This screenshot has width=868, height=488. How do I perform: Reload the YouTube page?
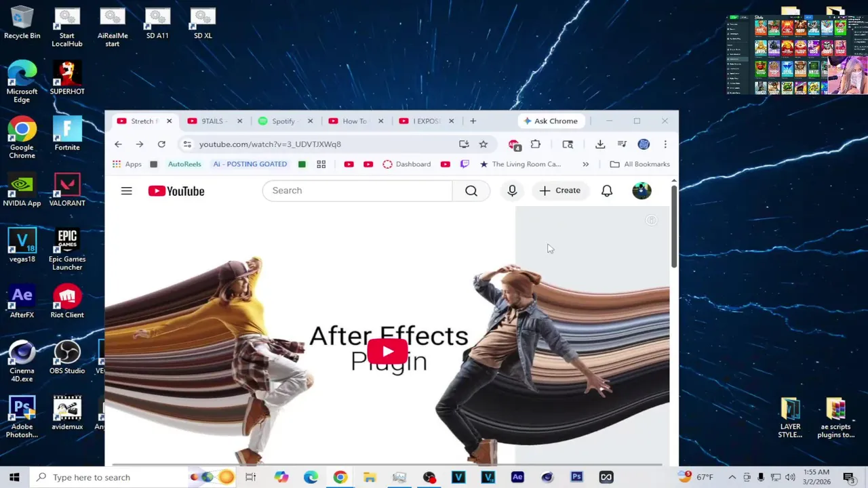[x=161, y=144]
